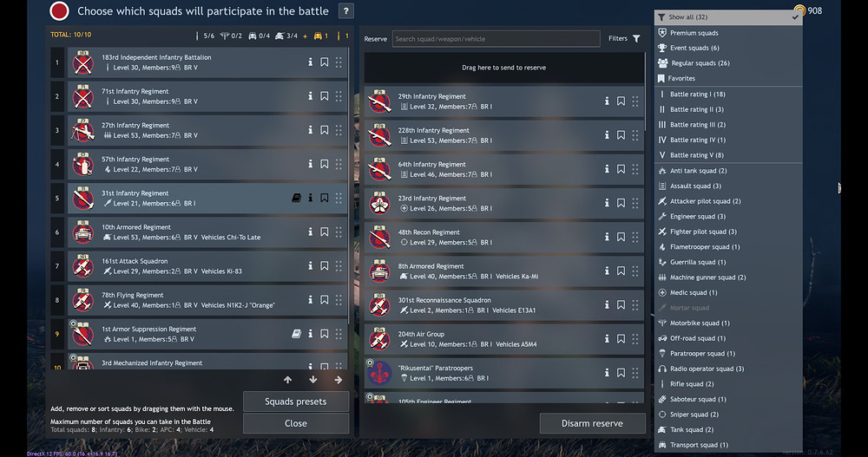Bookmark the 57th Infantry Regiment

point(325,164)
